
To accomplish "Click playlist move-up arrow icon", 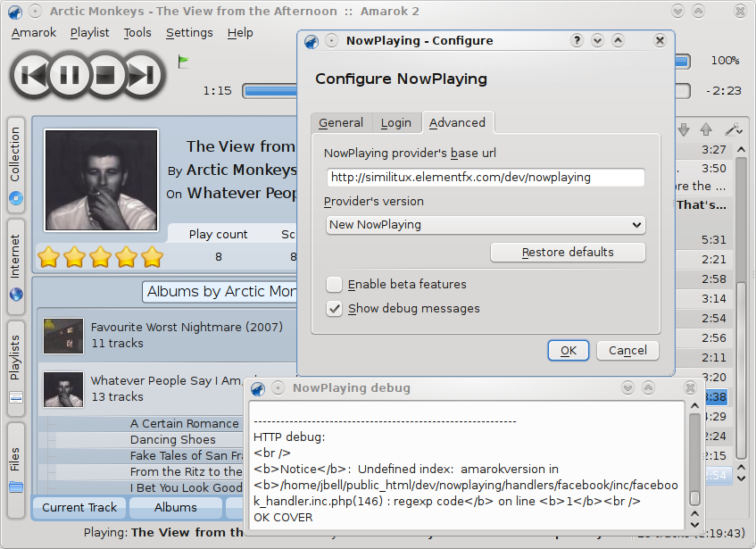I will pyautogui.click(x=706, y=129).
